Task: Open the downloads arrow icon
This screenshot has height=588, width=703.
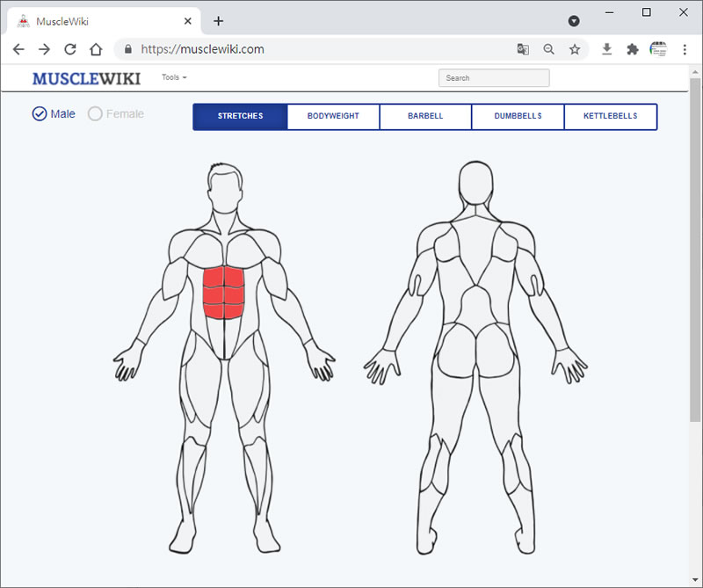Action: [x=606, y=49]
